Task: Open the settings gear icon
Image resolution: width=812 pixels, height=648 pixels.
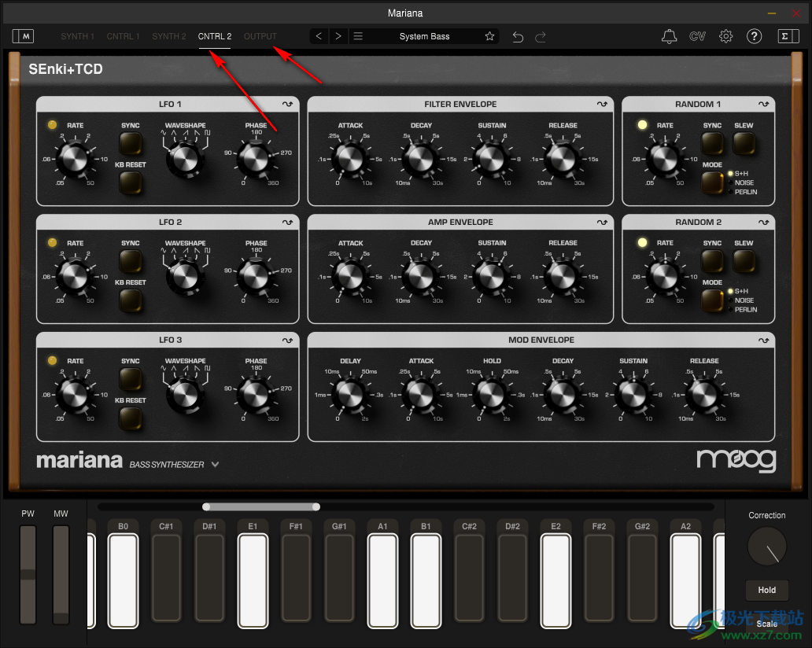Action: coord(725,35)
